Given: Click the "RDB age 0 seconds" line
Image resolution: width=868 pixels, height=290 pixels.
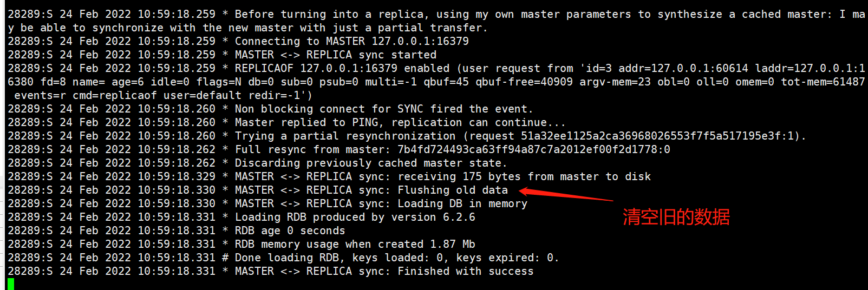Looking at the screenshot, I should [290, 230].
